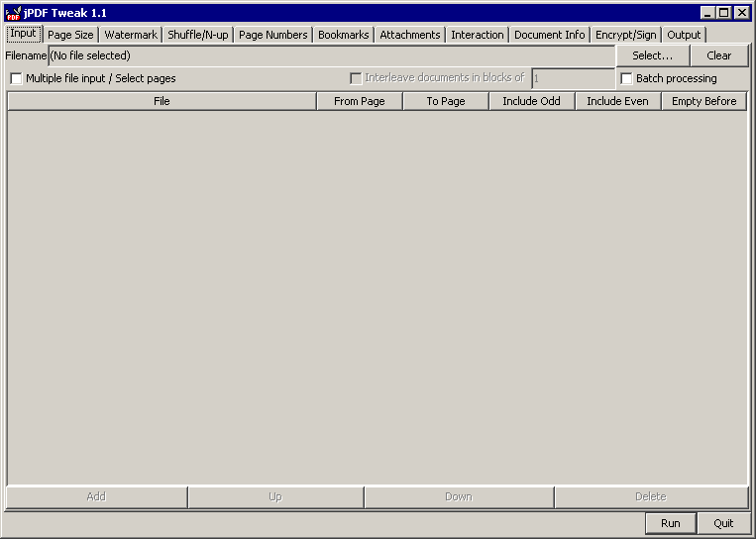The height and width of the screenshot is (539, 756).
Task: Switch to the Output tab
Action: (684, 35)
